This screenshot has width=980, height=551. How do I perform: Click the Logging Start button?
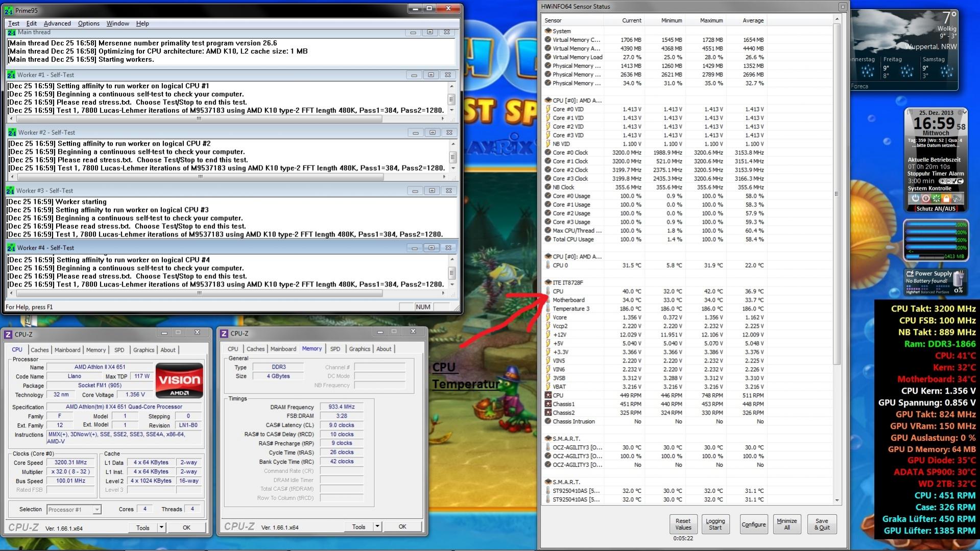coord(715,524)
